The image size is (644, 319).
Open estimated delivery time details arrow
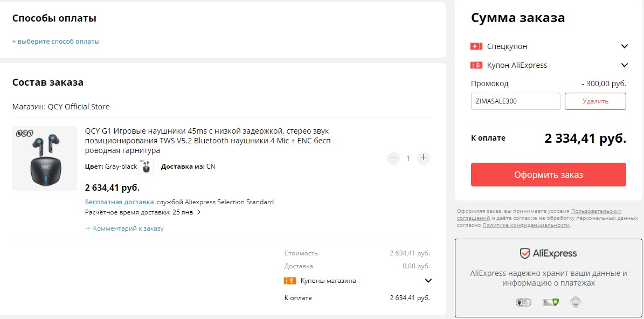pyautogui.click(x=199, y=212)
